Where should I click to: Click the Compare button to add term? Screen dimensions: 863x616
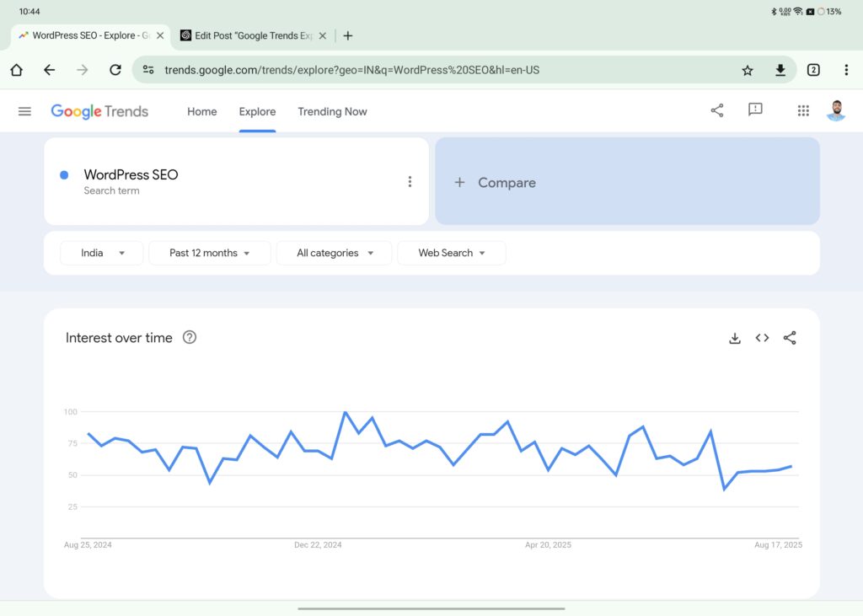coord(627,182)
